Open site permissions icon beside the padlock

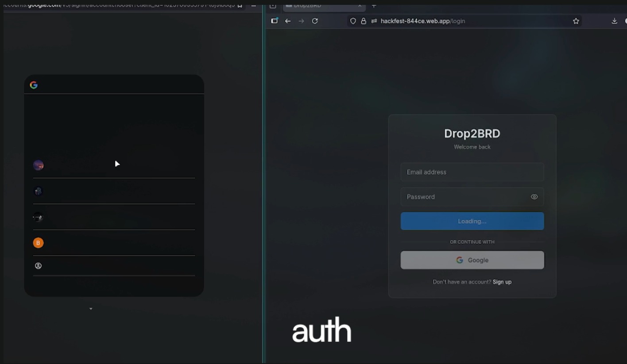(374, 21)
